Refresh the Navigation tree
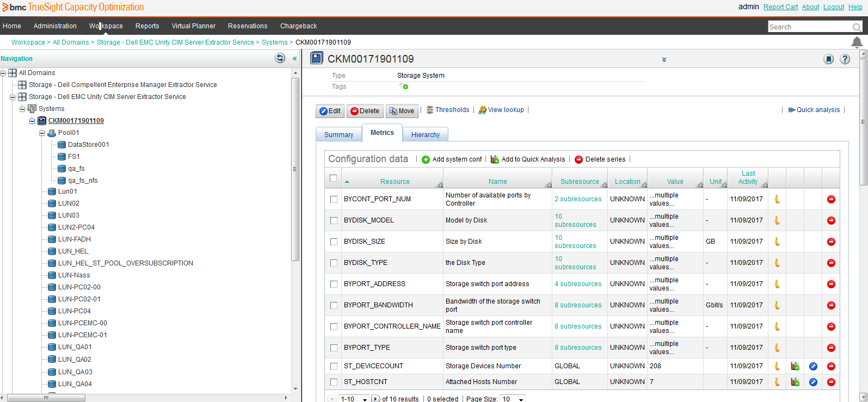Image resolution: width=868 pixels, height=402 pixels. pyautogui.click(x=280, y=58)
